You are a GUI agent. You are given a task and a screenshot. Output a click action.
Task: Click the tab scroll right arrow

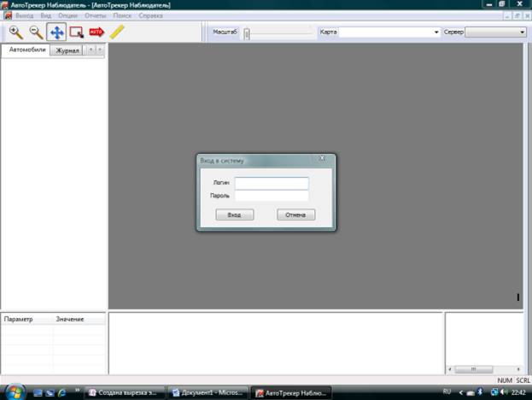click(100, 50)
